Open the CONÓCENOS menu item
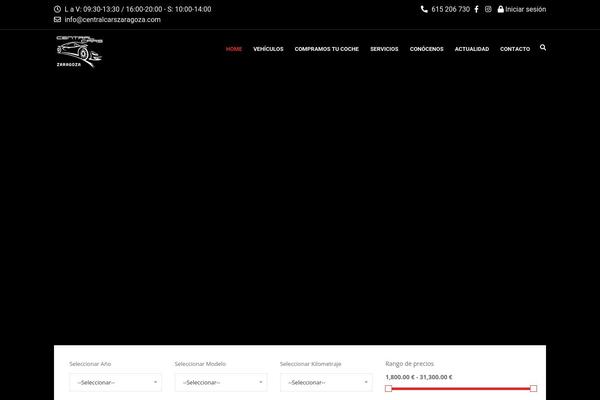Image resolution: width=600 pixels, height=400 pixels. tap(427, 49)
